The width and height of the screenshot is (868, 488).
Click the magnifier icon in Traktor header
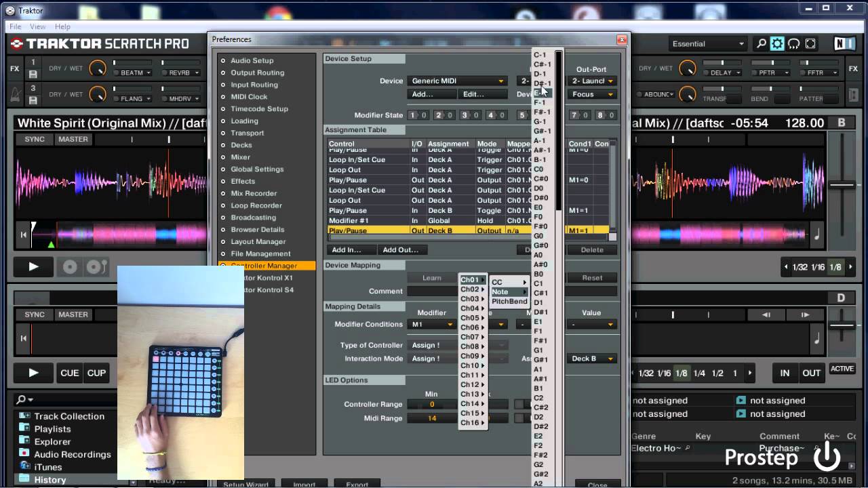point(762,44)
